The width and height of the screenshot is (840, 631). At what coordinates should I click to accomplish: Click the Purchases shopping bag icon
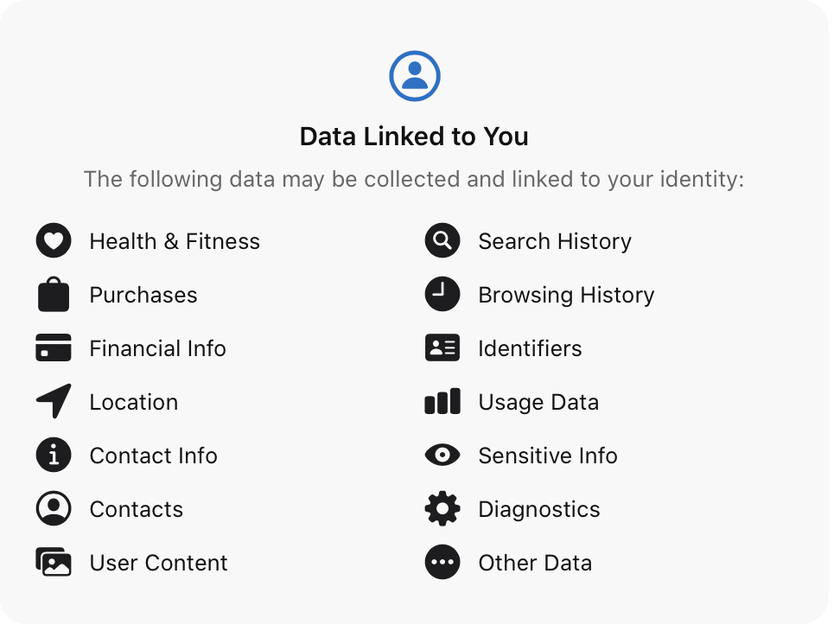click(54, 295)
